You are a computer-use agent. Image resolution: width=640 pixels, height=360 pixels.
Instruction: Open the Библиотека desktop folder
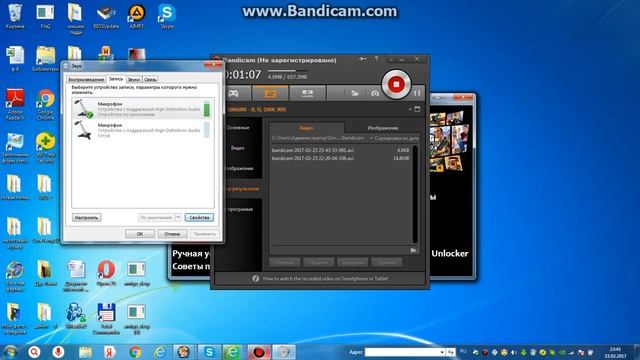[45, 58]
